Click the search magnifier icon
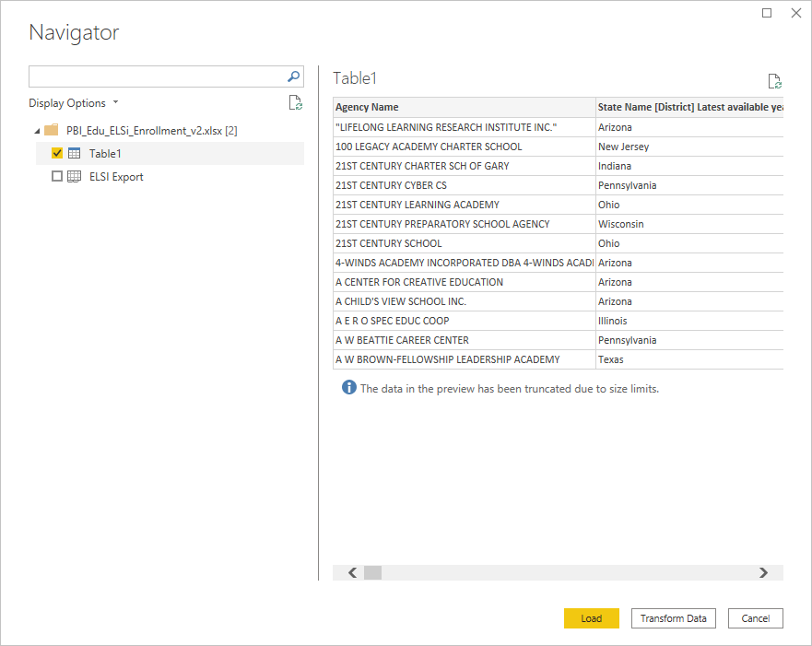 click(x=292, y=76)
